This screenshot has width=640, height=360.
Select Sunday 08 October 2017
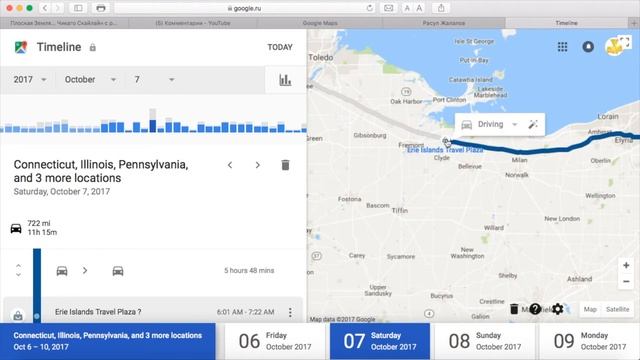pyautogui.click(x=485, y=341)
